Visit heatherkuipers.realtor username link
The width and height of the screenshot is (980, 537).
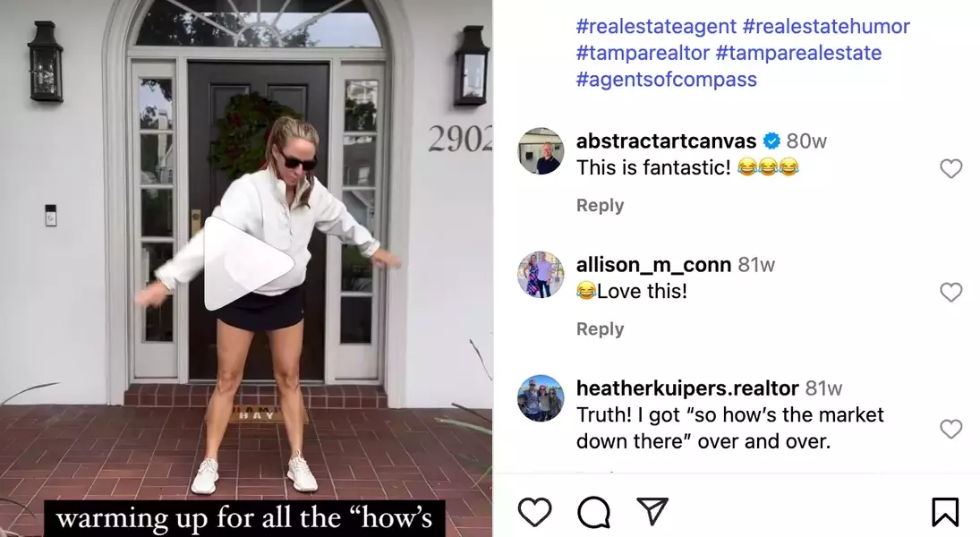[x=687, y=388]
